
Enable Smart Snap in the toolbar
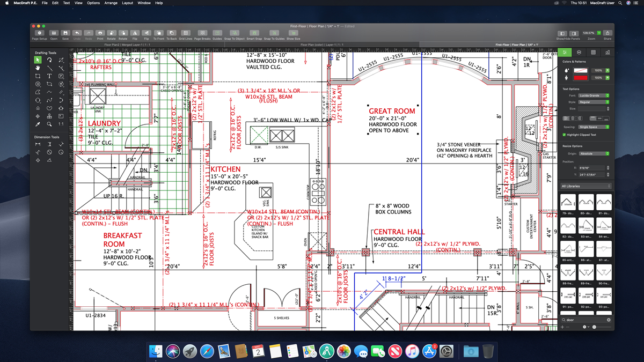pyautogui.click(x=254, y=33)
